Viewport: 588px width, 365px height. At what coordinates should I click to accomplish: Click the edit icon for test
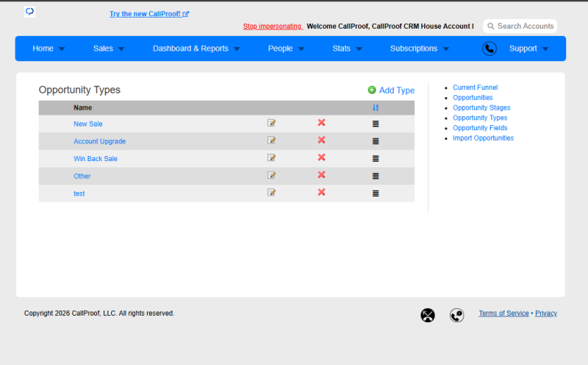coord(271,192)
